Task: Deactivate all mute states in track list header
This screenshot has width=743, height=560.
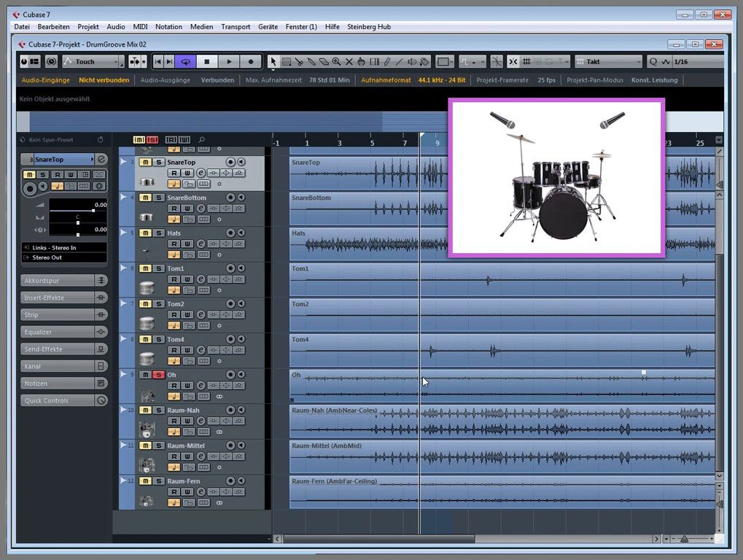Action: 139,140
